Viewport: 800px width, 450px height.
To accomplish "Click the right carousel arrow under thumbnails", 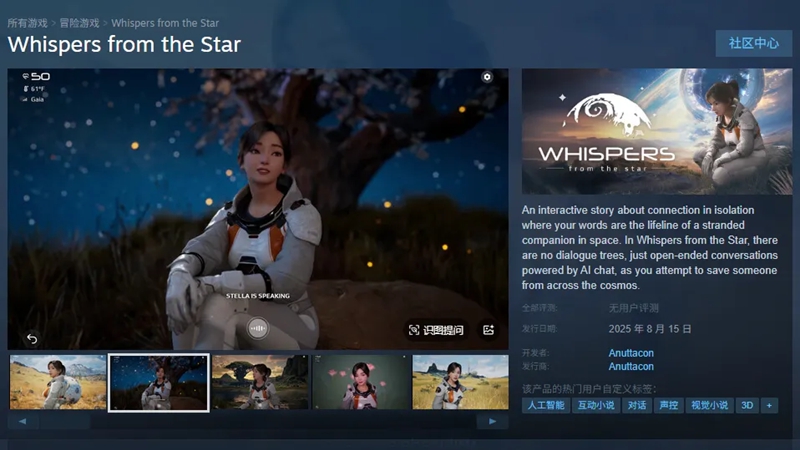I will pyautogui.click(x=492, y=421).
